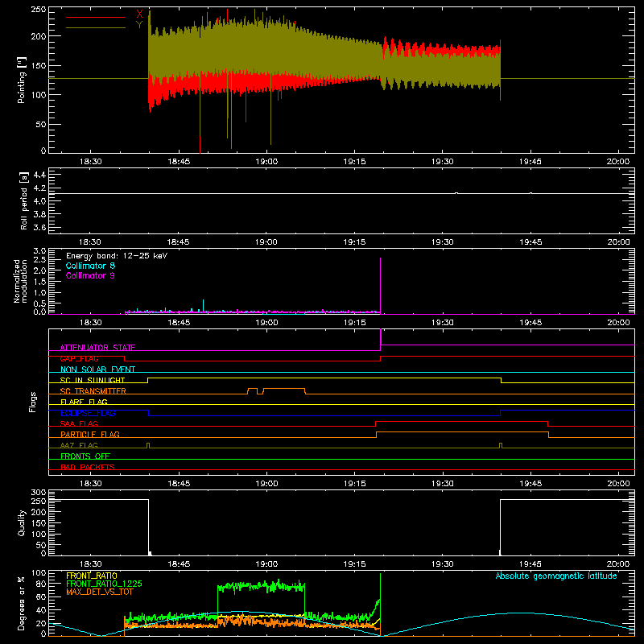This screenshot has height=644, width=644.
Task: Select the Y legend label in Pointing plot
Action: click(x=139, y=25)
